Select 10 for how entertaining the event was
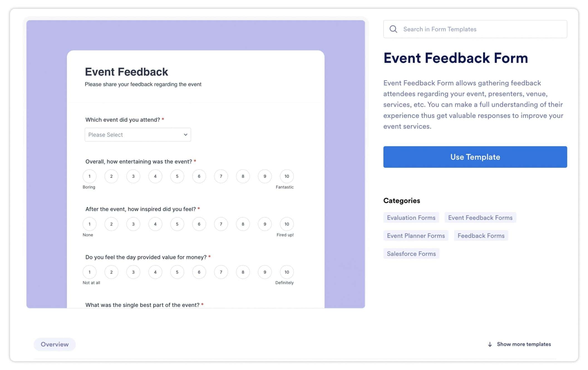 (287, 176)
